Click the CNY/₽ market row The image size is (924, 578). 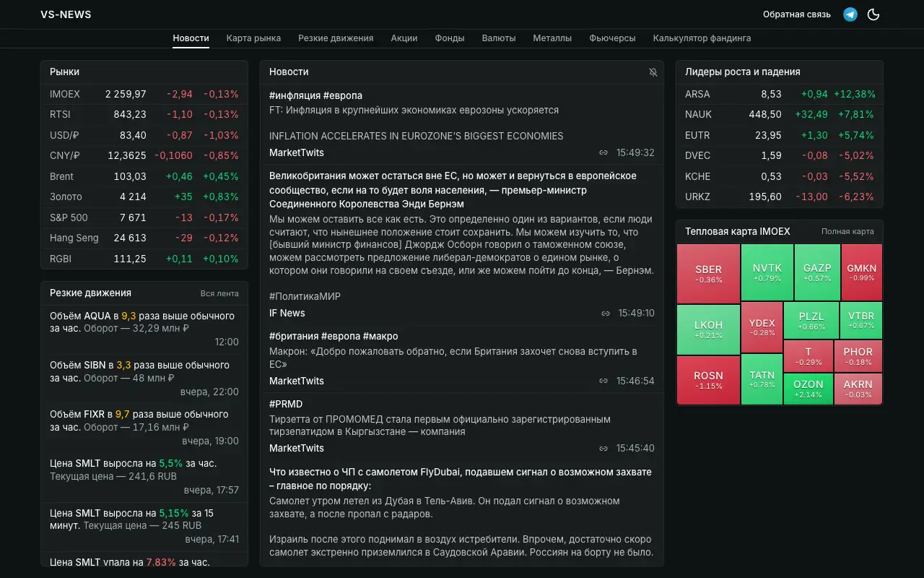(x=144, y=155)
